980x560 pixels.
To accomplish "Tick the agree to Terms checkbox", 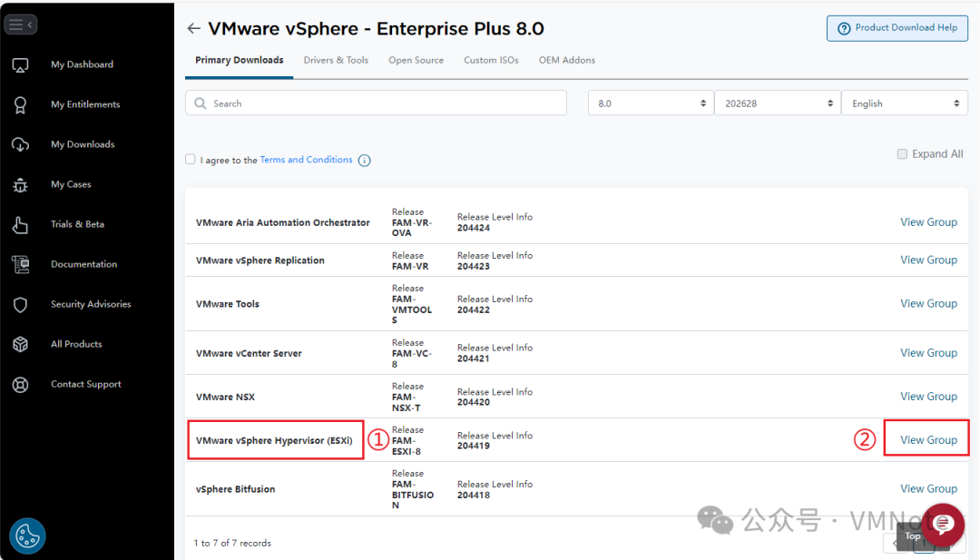I will (190, 160).
